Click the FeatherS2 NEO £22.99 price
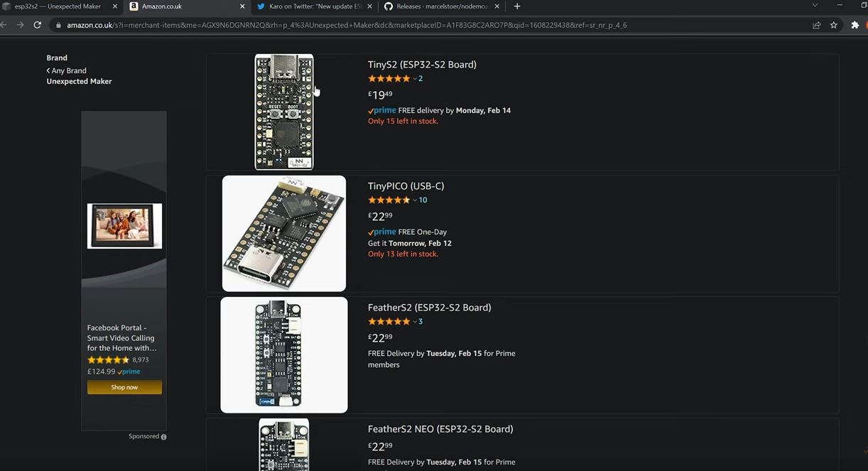The height and width of the screenshot is (471, 868). click(x=380, y=446)
